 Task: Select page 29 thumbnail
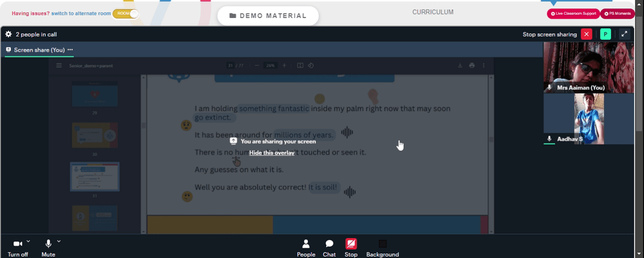(95, 94)
